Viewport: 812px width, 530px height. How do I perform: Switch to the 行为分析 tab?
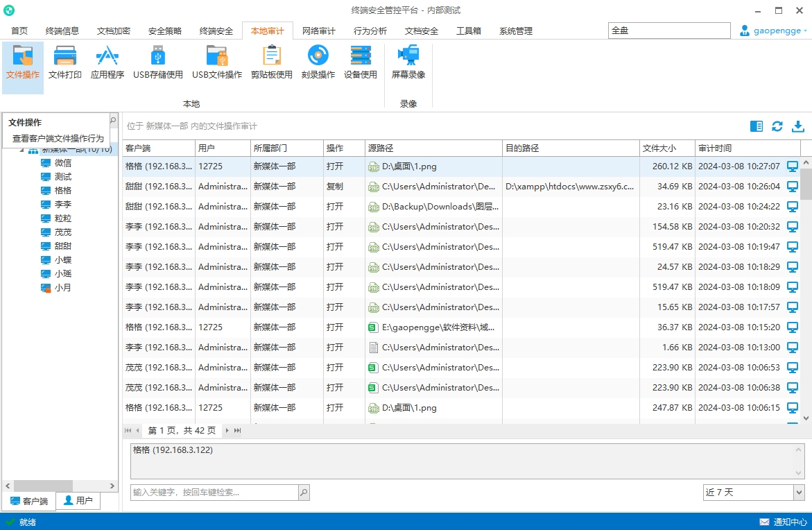tap(370, 31)
